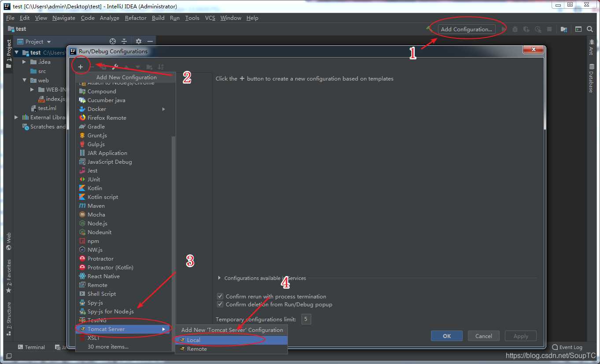Click the Collapse All icon in Project panel
Screen dimensions: 600x364
(x=124, y=41)
